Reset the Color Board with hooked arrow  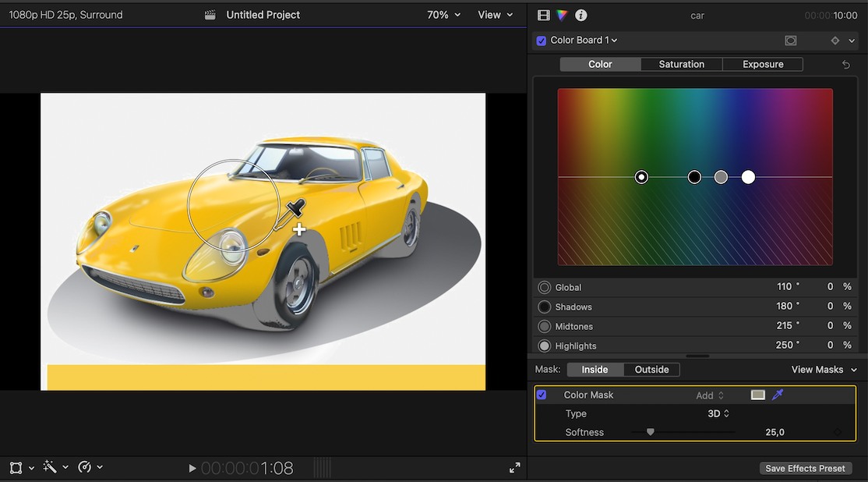pyautogui.click(x=846, y=65)
